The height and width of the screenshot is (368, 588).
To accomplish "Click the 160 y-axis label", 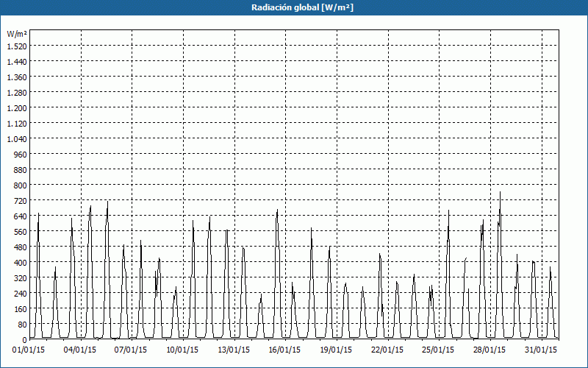I will (21, 309).
